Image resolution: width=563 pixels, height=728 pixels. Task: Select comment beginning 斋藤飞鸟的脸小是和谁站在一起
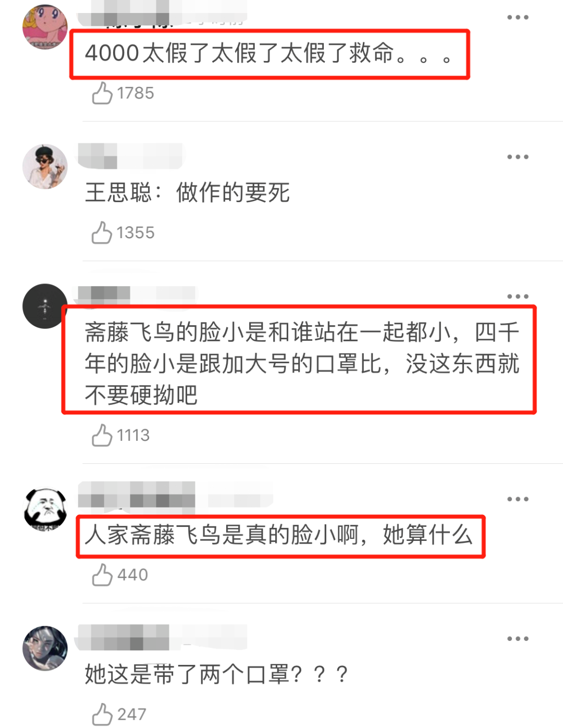coord(302,364)
